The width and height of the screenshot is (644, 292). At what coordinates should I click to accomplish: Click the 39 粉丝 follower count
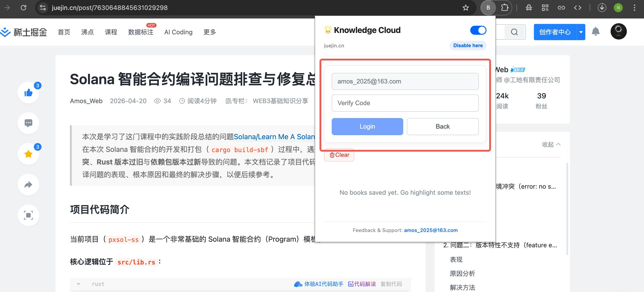click(542, 100)
